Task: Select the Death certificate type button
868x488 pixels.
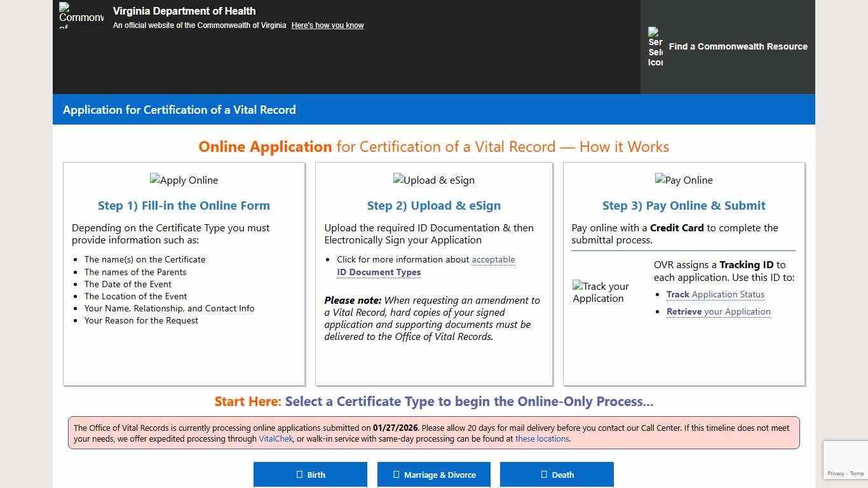Action: tap(557, 475)
